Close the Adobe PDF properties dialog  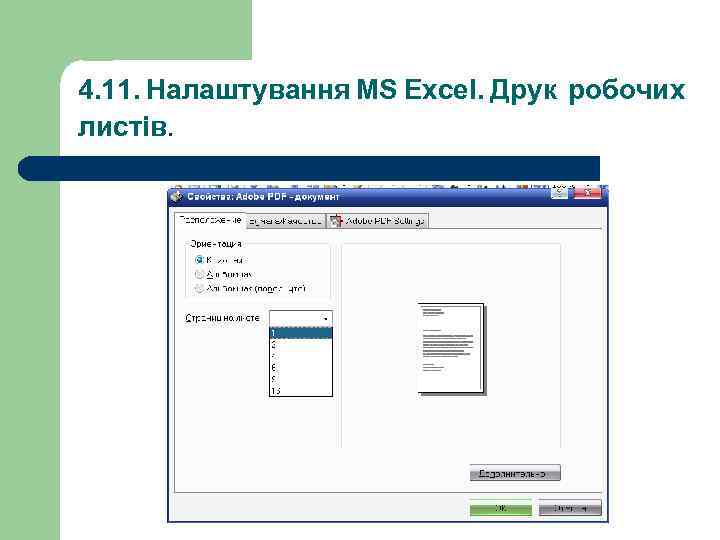tap(587, 193)
